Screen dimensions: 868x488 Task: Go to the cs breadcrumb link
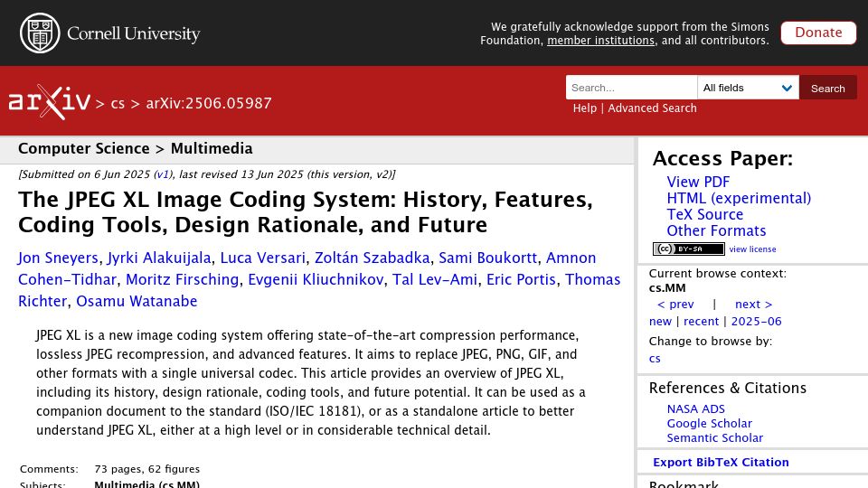(118, 103)
